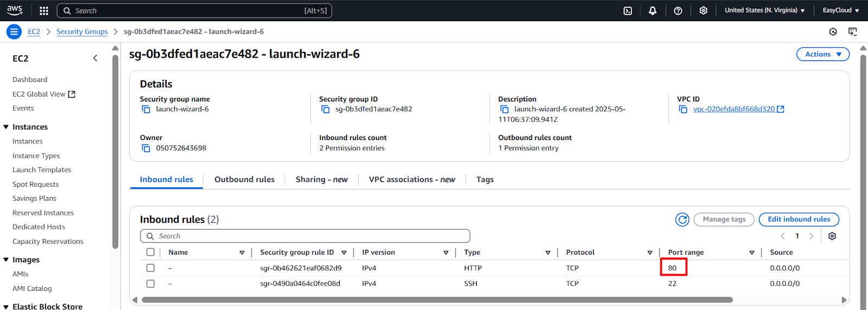
Task: Refresh the inbound rules list
Action: tap(682, 219)
